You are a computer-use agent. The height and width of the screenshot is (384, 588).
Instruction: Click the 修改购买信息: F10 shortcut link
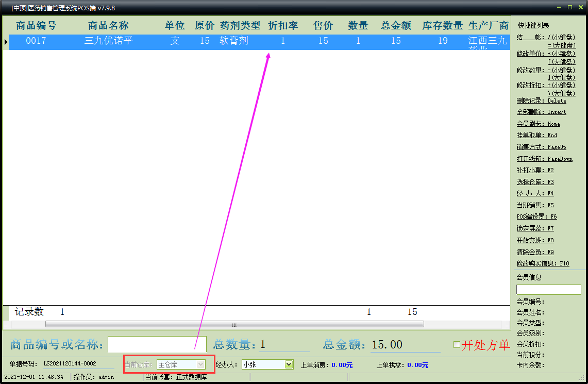[543, 263]
